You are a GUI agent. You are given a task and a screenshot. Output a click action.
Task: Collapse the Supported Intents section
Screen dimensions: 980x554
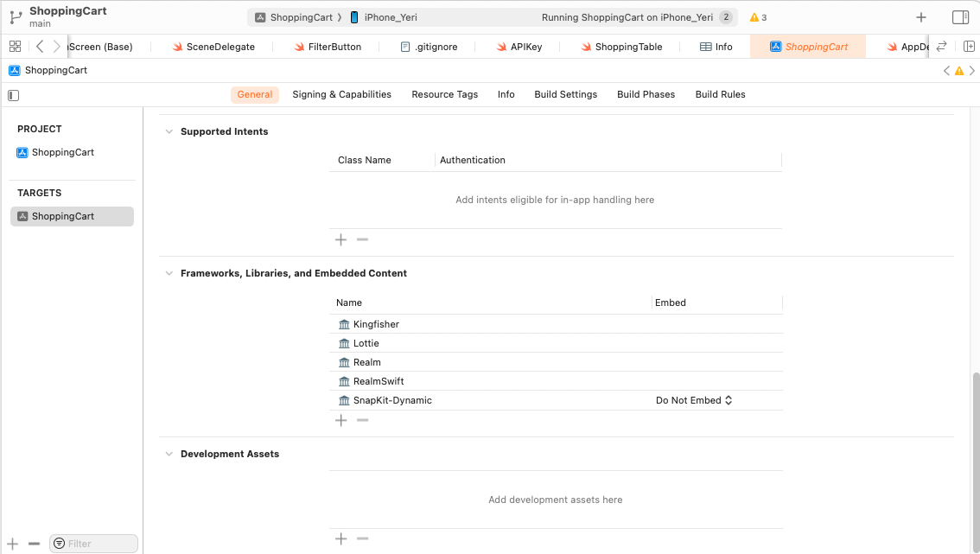pos(169,131)
